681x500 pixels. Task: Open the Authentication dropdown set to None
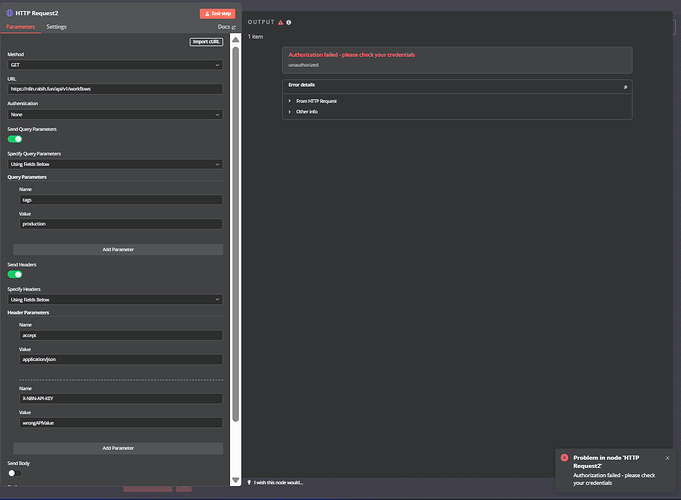115,114
